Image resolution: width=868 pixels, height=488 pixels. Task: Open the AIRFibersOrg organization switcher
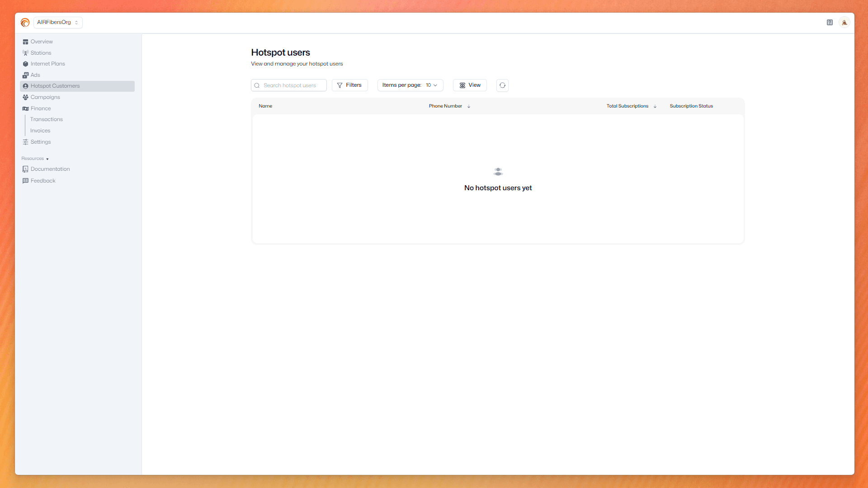click(57, 22)
